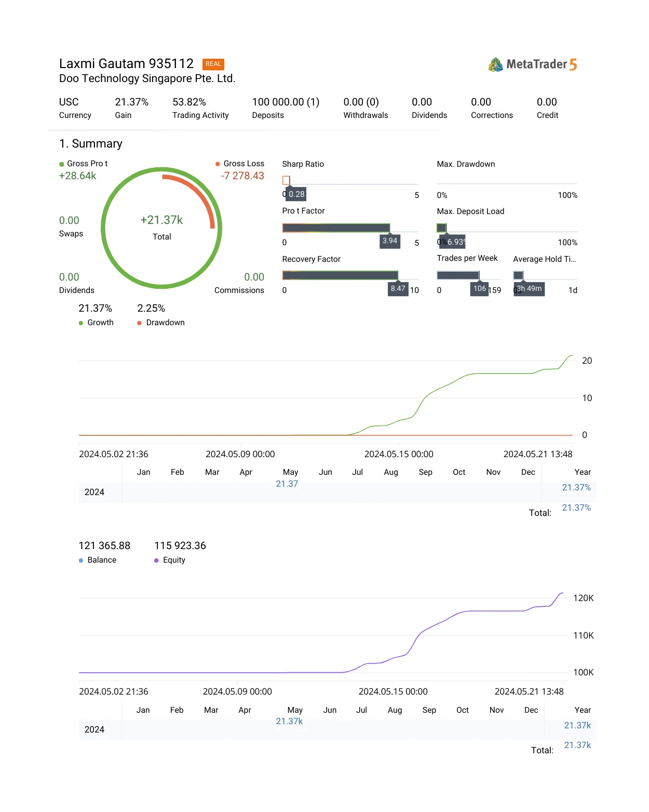
Task: Click the USC Currency value
Action: click(x=69, y=102)
